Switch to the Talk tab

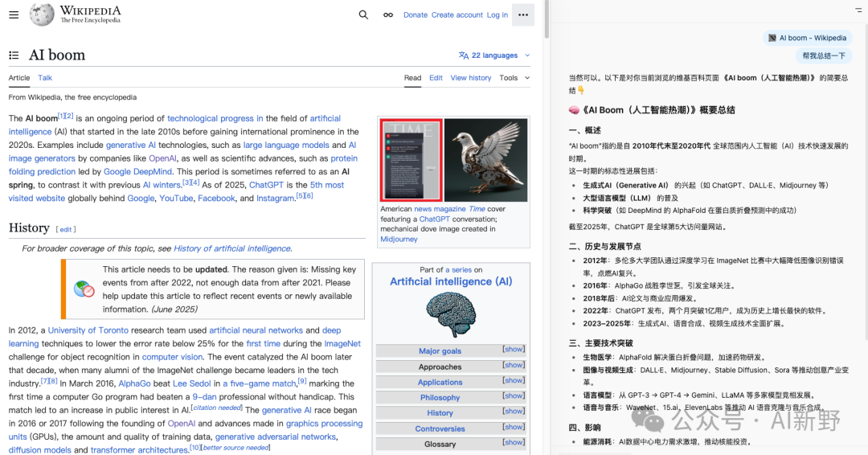pos(45,78)
